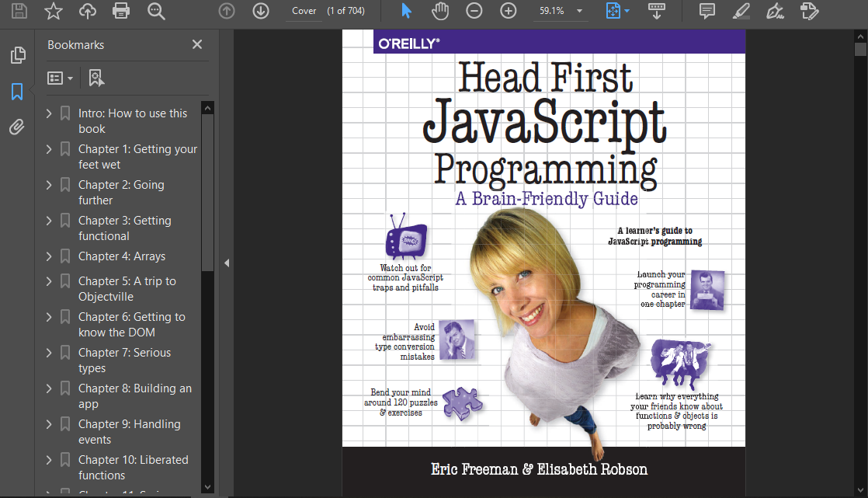The image size is (868, 498).
Task: Enable scrolling mode in the toolbar
Action: (x=657, y=11)
